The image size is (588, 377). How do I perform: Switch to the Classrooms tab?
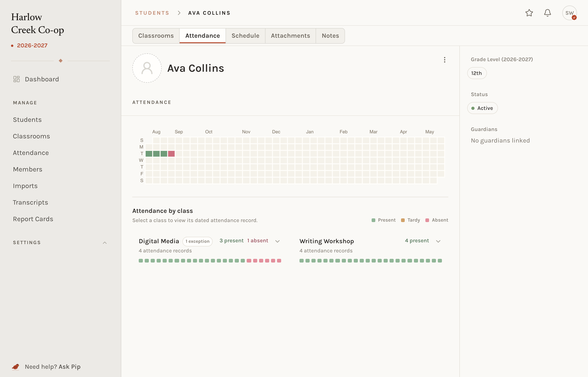pos(156,36)
